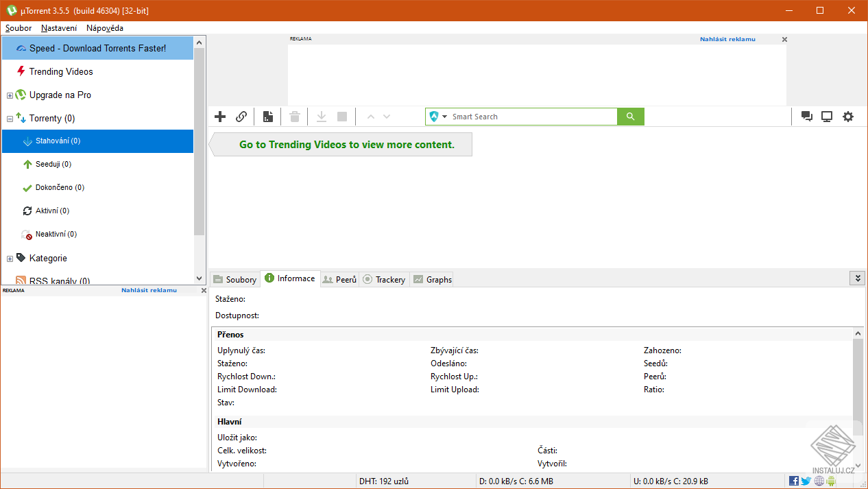Viewport: 868px width, 489px height.
Task: Click the green search button
Action: (x=630, y=117)
